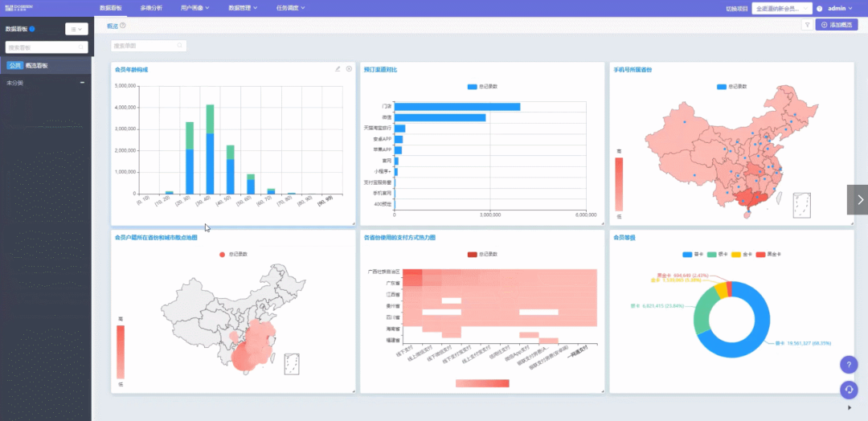Click the small play triangle below the headset button
The width and height of the screenshot is (868, 421).
[x=850, y=407]
